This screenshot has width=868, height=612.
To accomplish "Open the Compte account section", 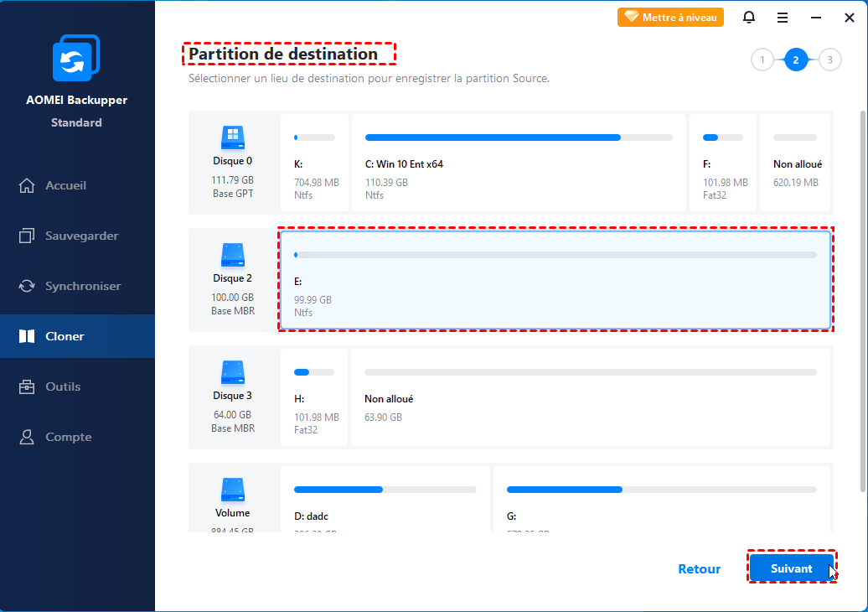I will pyautogui.click(x=77, y=437).
